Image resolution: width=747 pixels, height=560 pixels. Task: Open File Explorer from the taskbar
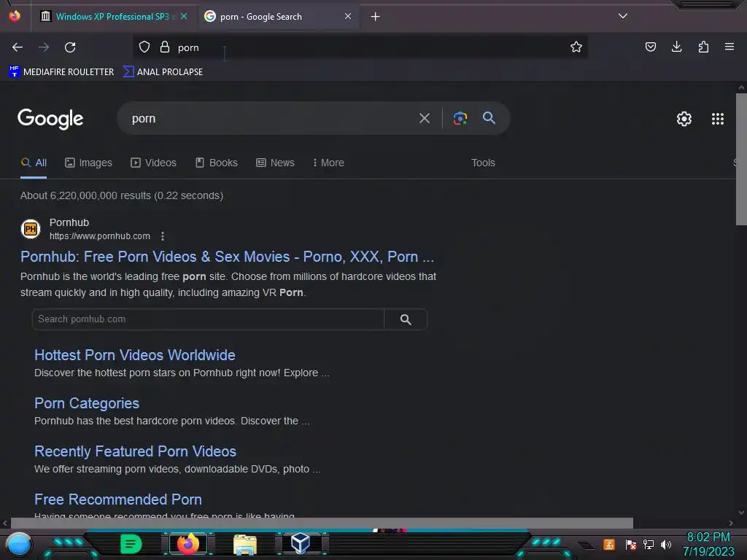(x=245, y=544)
